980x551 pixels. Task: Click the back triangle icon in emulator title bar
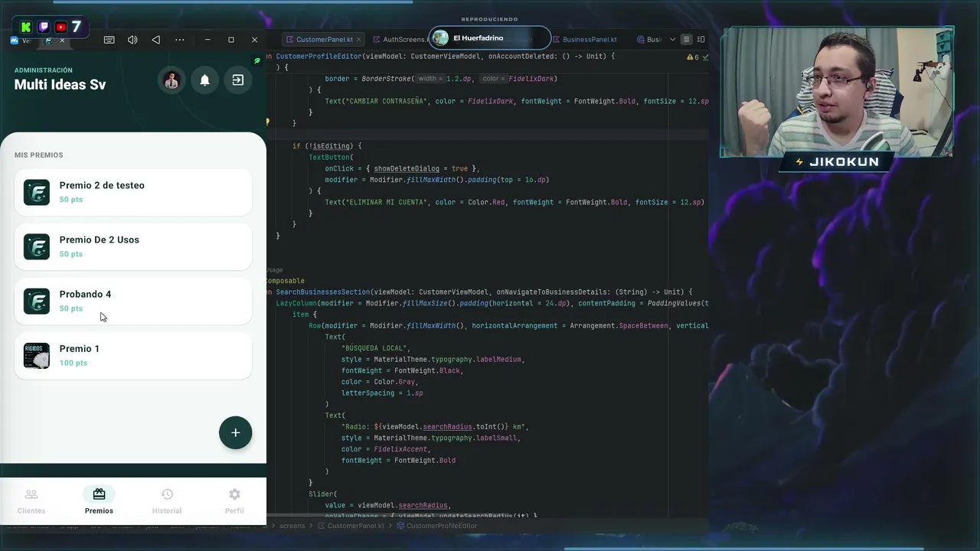coord(156,40)
